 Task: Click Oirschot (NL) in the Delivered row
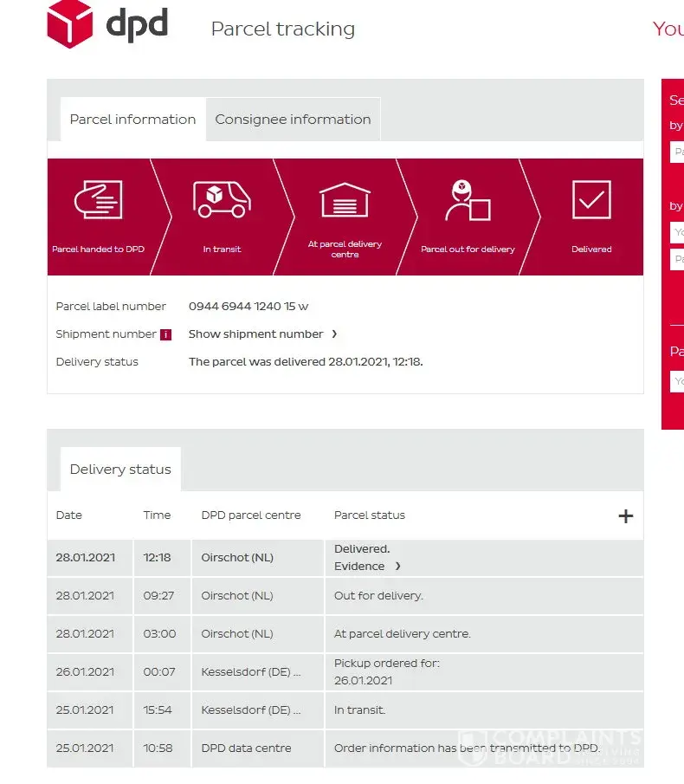(237, 558)
